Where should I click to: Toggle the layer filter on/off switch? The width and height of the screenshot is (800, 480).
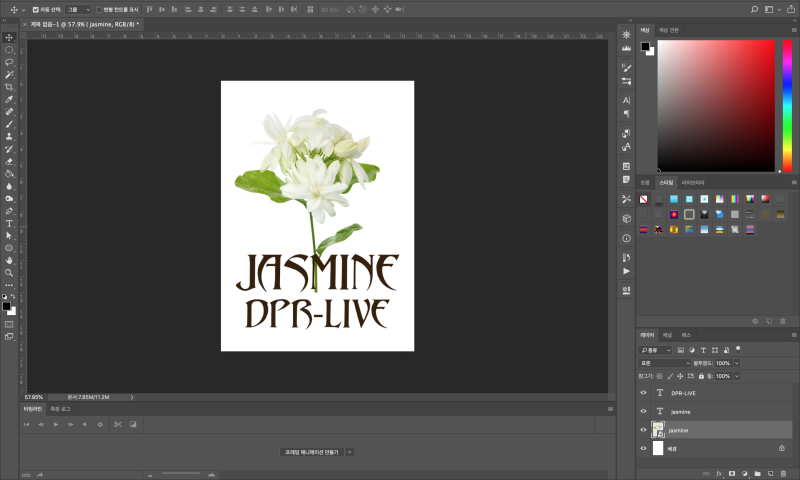tap(738, 349)
